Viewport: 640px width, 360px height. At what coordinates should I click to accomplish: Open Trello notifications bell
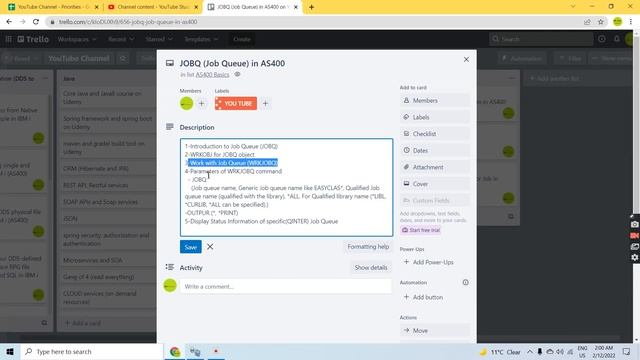pyautogui.click(x=617, y=39)
